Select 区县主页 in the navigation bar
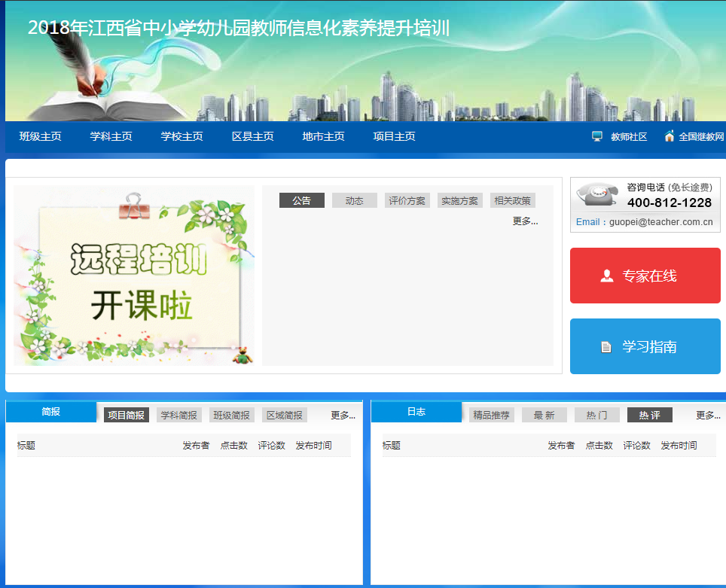 click(253, 136)
